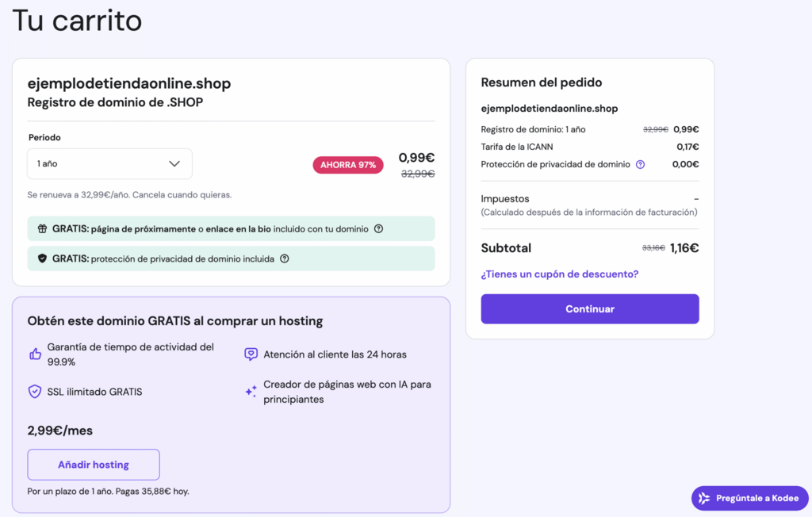Screen dimensions: 812x517
Task: Open the Pregúntale a Kodee chat
Action: 750,498
